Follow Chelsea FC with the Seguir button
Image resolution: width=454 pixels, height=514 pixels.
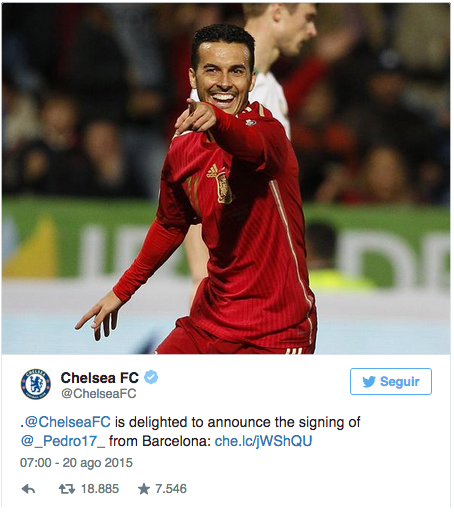[391, 381]
